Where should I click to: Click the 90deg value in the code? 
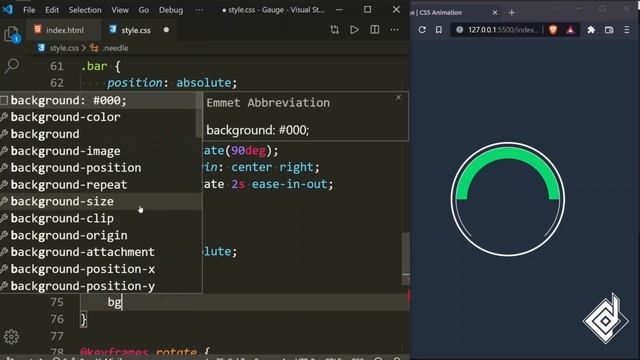[248, 151]
